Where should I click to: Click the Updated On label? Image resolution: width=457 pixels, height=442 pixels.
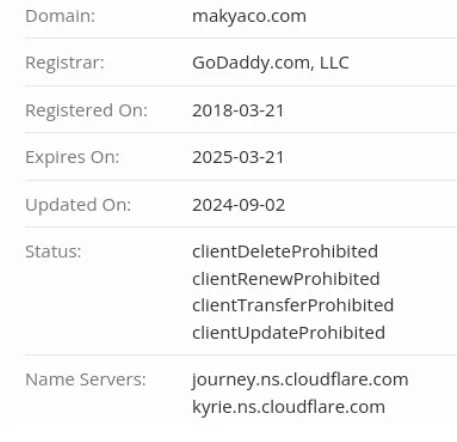click(x=78, y=205)
